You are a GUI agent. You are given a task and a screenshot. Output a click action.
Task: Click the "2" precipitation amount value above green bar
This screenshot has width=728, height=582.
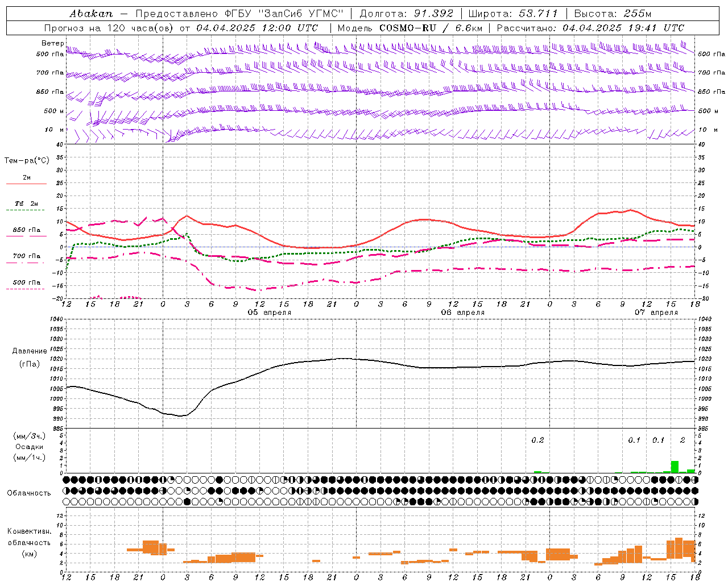point(682,440)
